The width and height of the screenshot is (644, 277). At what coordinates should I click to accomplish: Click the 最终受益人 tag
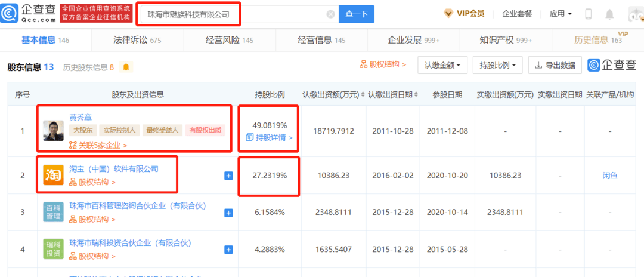162,131
